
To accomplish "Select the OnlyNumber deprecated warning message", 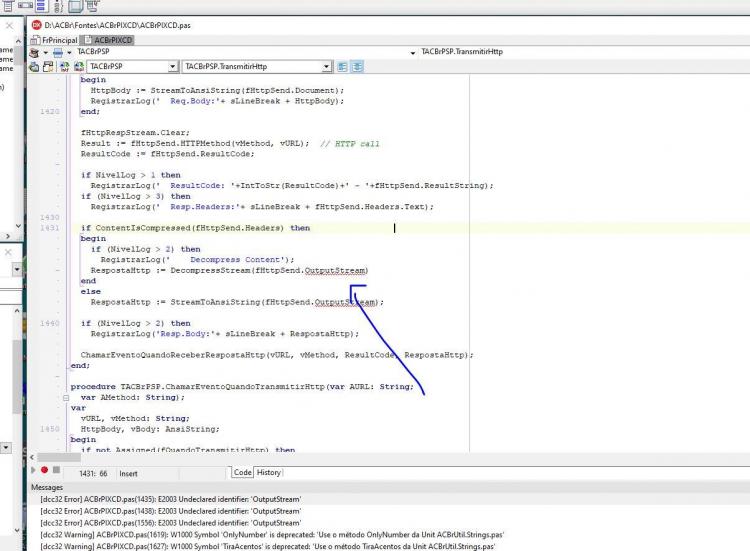I will 272,535.
